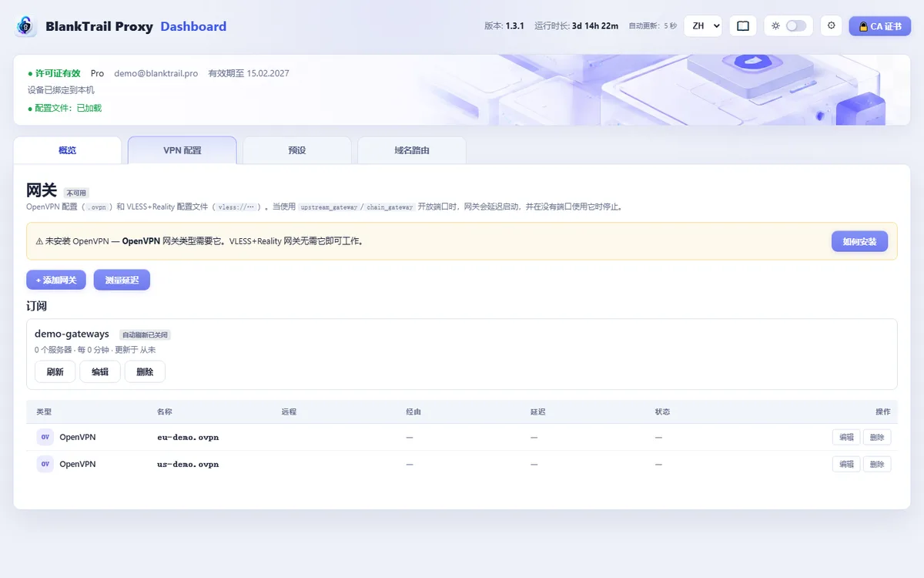The width and height of the screenshot is (924, 578).
Task: Open the ZH language dropdown
Action: (703, 26)
